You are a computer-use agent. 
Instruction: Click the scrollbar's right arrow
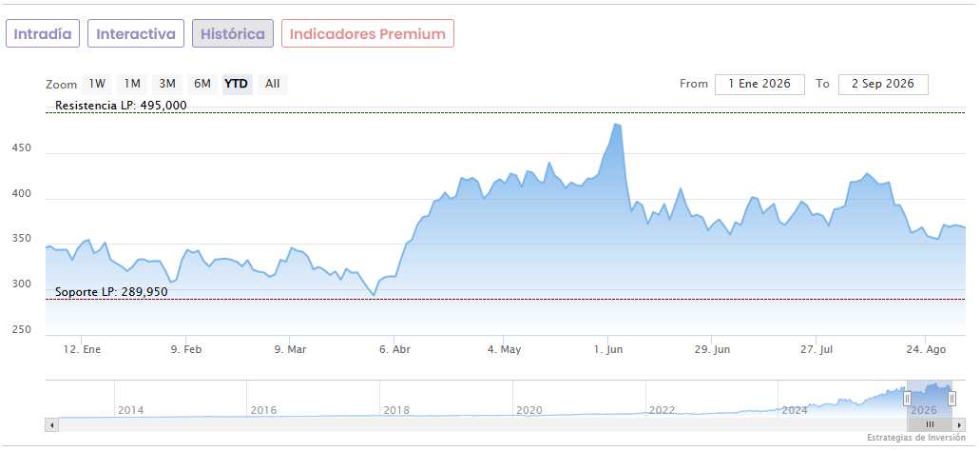tap(959, 425)
